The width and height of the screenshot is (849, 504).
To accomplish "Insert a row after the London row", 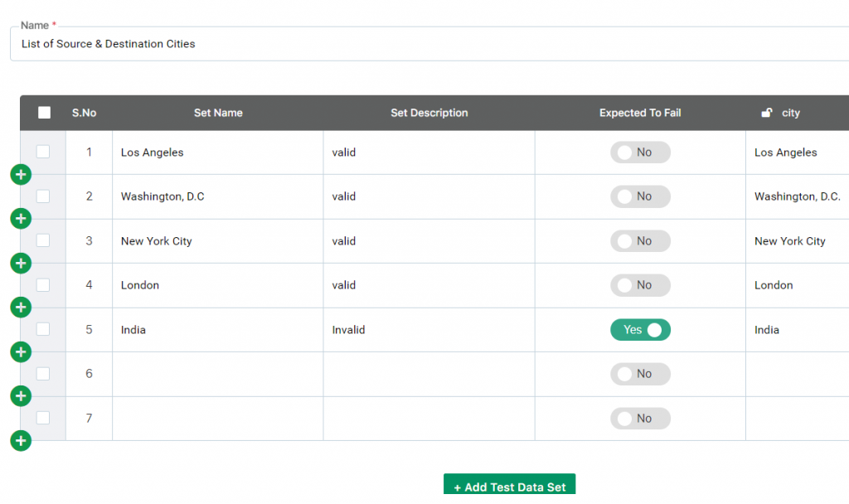I will tap(21, 308).
